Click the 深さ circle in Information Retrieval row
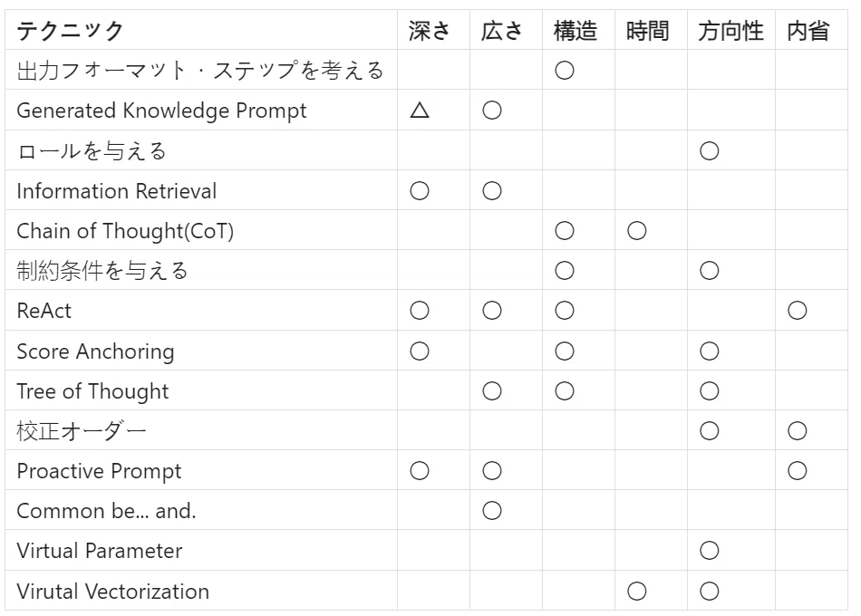Viewport: 861px width, 616px height. click(x=420, y=191)
